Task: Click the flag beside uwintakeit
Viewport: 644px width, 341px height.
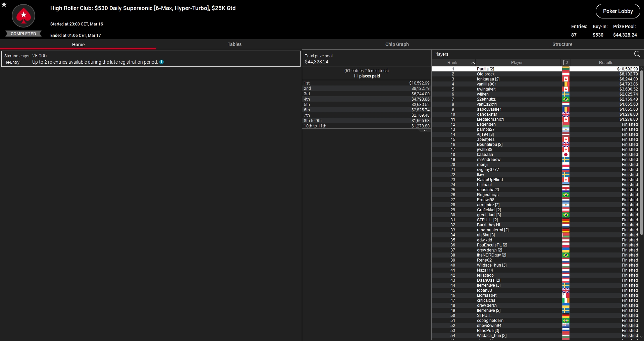Action: click(566, 89)
